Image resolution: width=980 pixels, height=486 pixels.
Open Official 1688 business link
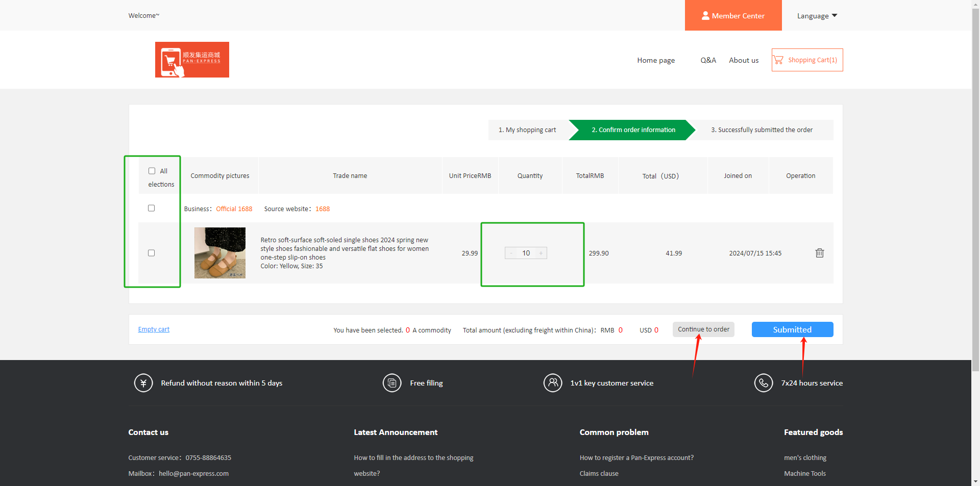coord(234,209)
